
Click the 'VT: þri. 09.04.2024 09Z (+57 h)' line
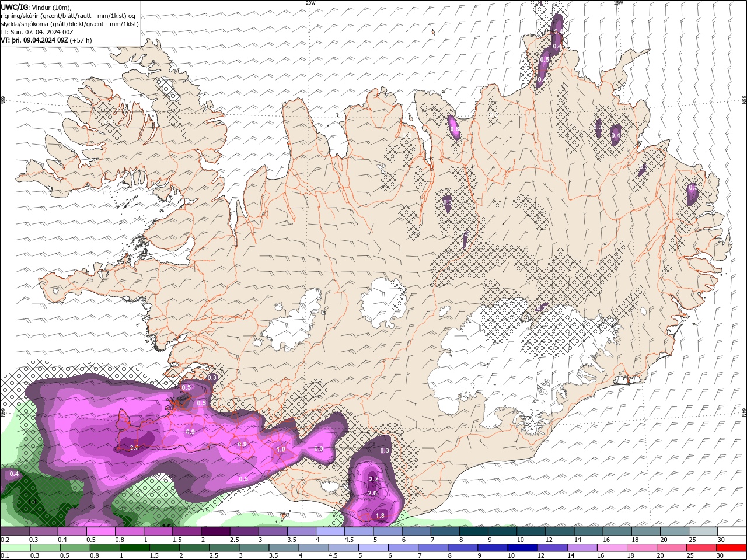[47, 40]
